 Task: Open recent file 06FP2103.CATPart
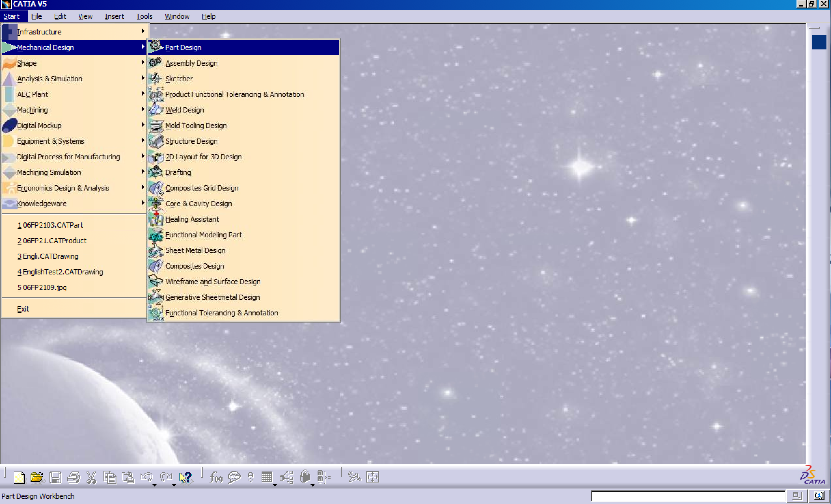click(x=74, y=225)
